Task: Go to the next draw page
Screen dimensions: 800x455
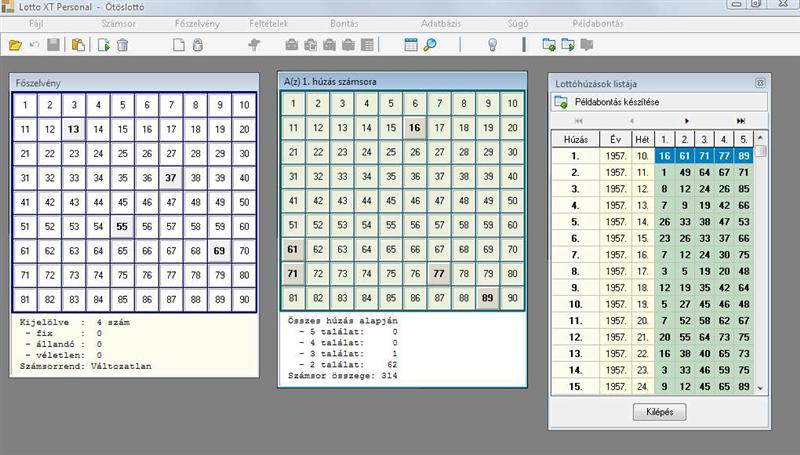Action: point(687,121)
